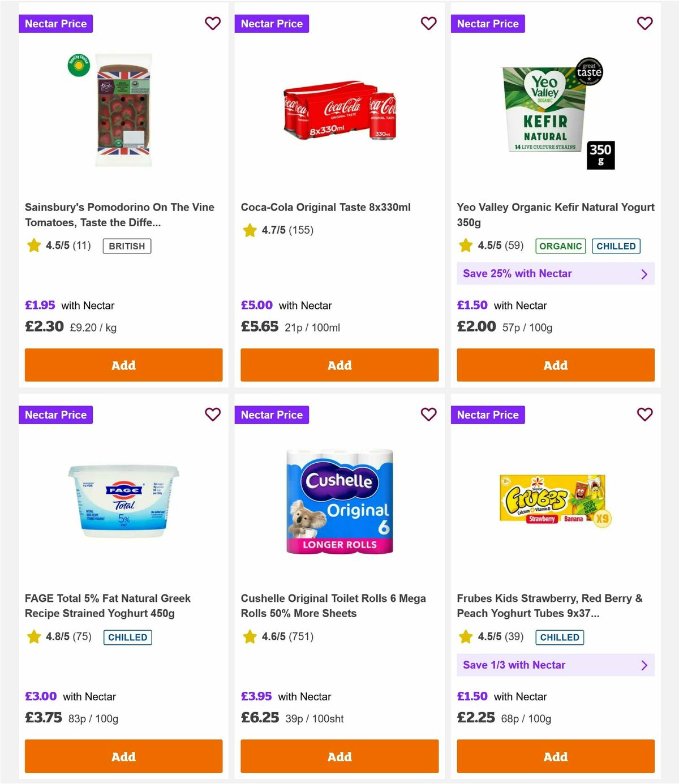The image size is (679, 784).
Task: Click the FAGE Total yoghurt product image
Action: [123, 500]
